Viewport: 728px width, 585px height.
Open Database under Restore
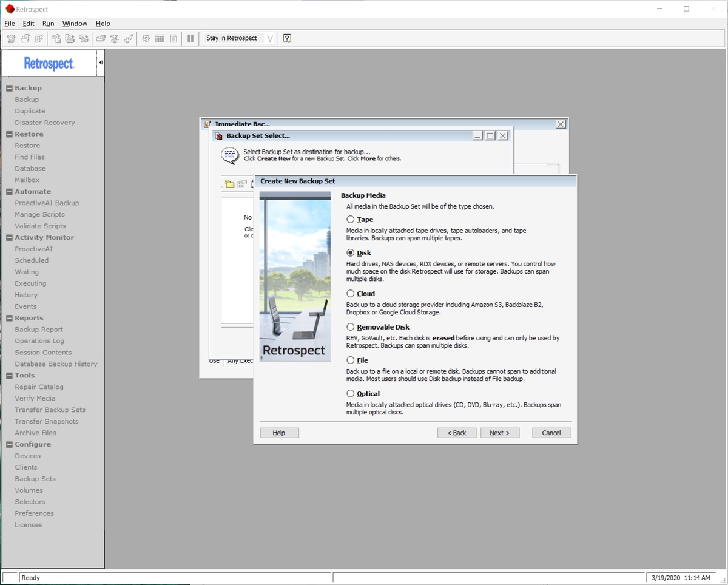click(30, 169)
